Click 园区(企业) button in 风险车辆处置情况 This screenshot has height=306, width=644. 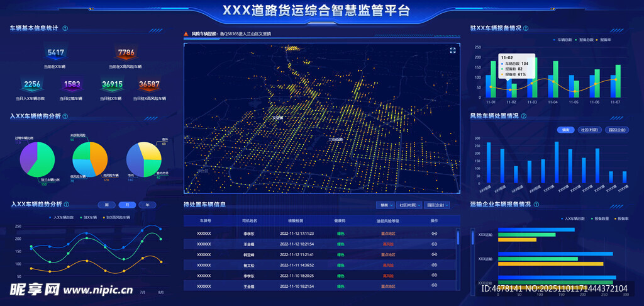(x=616, y=130)
